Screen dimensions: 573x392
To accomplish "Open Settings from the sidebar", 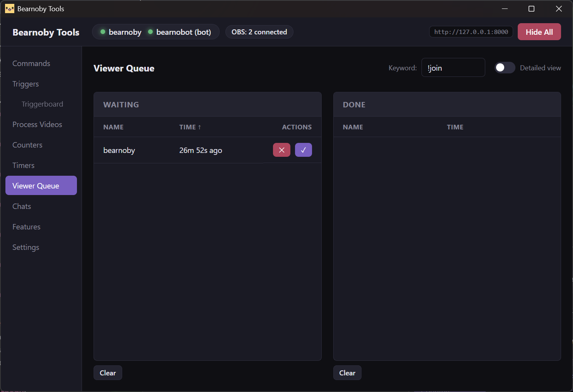I will pyautogui.click(x=26, y=247).
